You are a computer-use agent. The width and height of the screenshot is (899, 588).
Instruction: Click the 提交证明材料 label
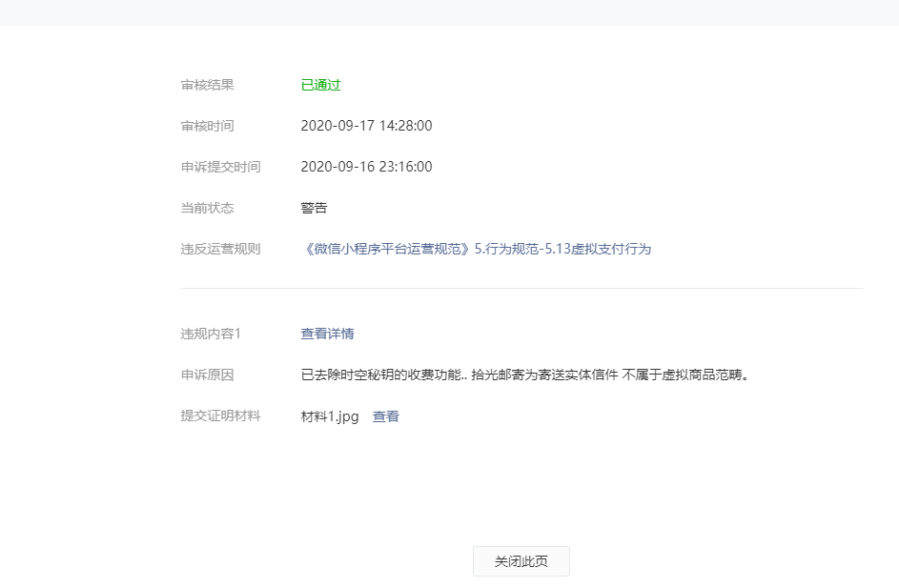[x=221, y=416]
